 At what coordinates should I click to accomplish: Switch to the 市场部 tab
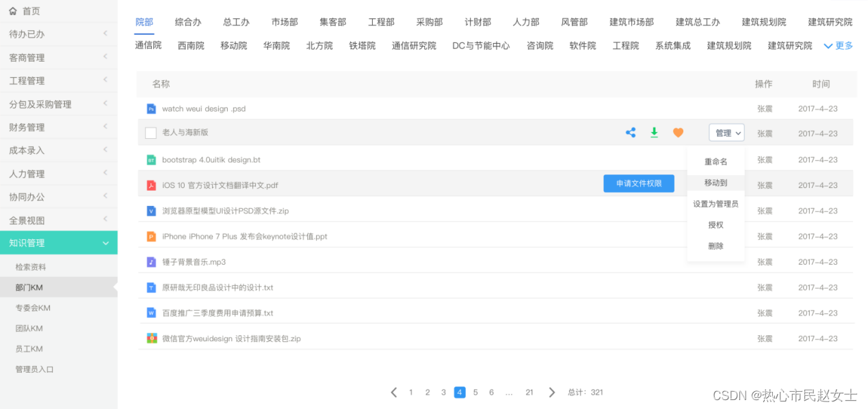point(285,22)
